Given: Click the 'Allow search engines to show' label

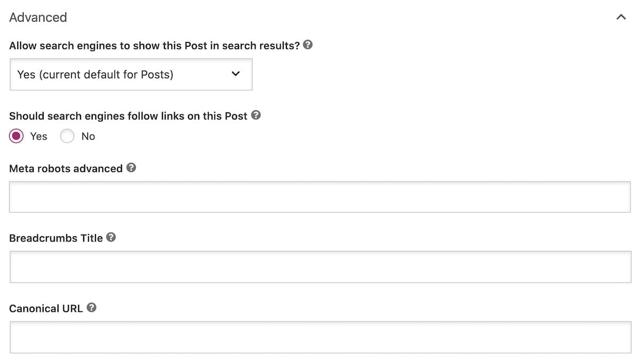Looking at the screenshot, I should [x=154, y=46].
